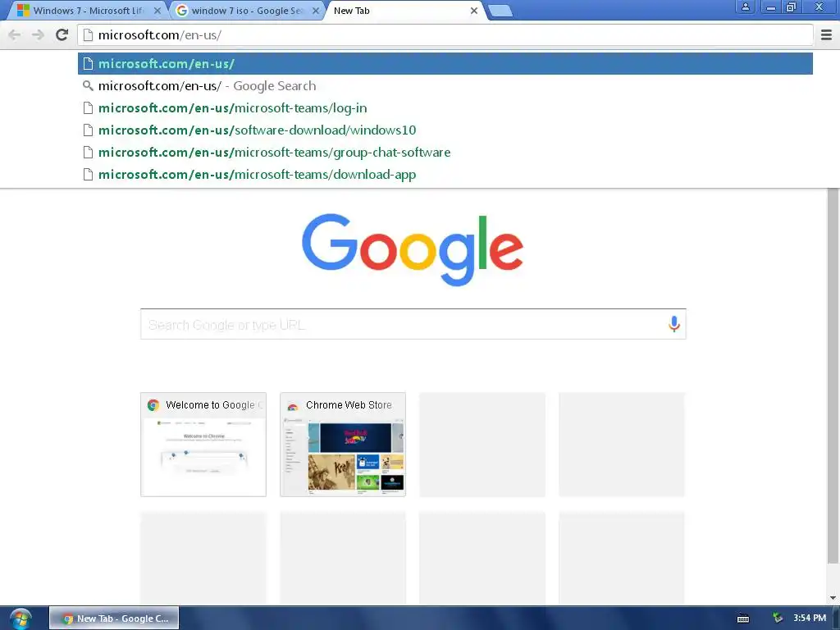Select the highlighted microsoft.com/en-us/ suggestion

[445, 64]
